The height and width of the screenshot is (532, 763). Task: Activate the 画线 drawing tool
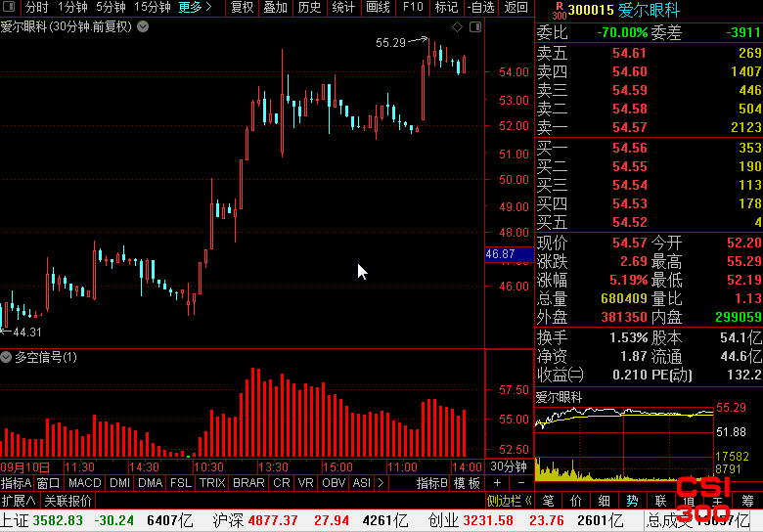click(x=378, y=7)
